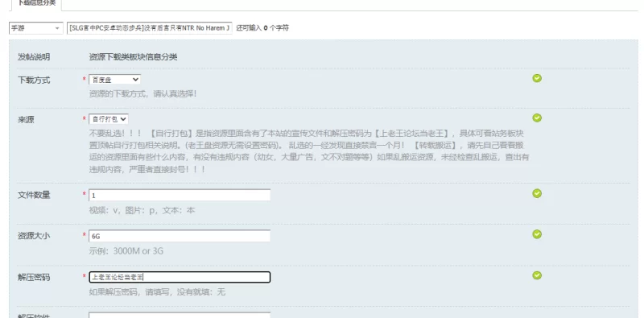The height and width of the screenshot is (318, 644).
Task: Click the 资源下载类板块信息分类 text
Action: pos(133,57)
